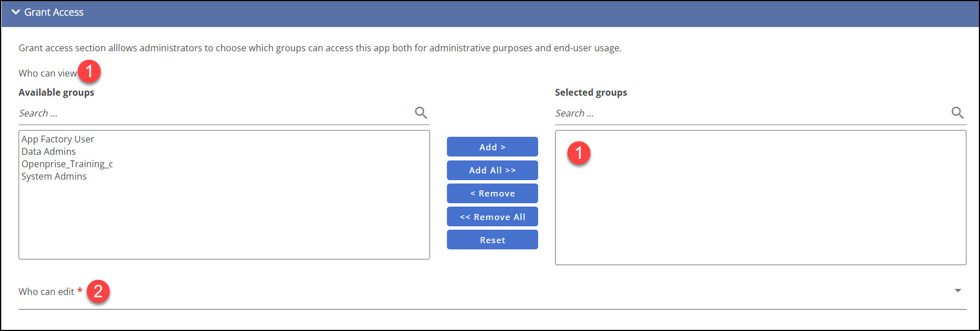Click red badge 1 beside Who can view

click(x=89, y=71)
